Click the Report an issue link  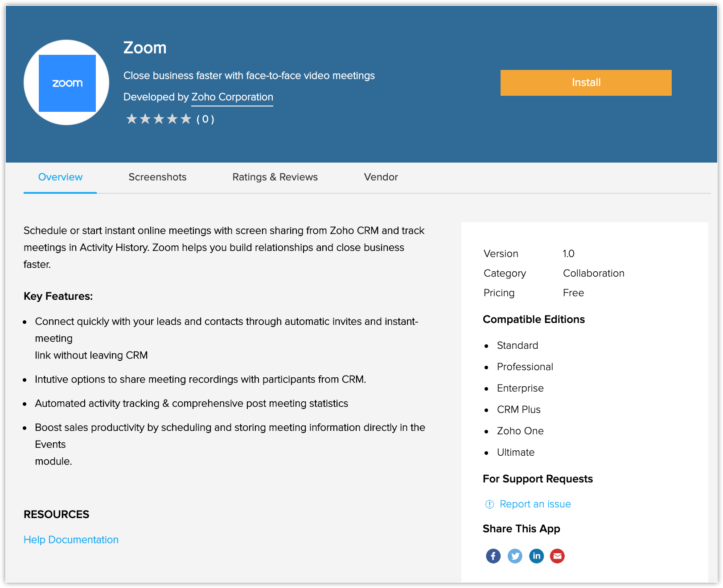click(x=535, y=504)
